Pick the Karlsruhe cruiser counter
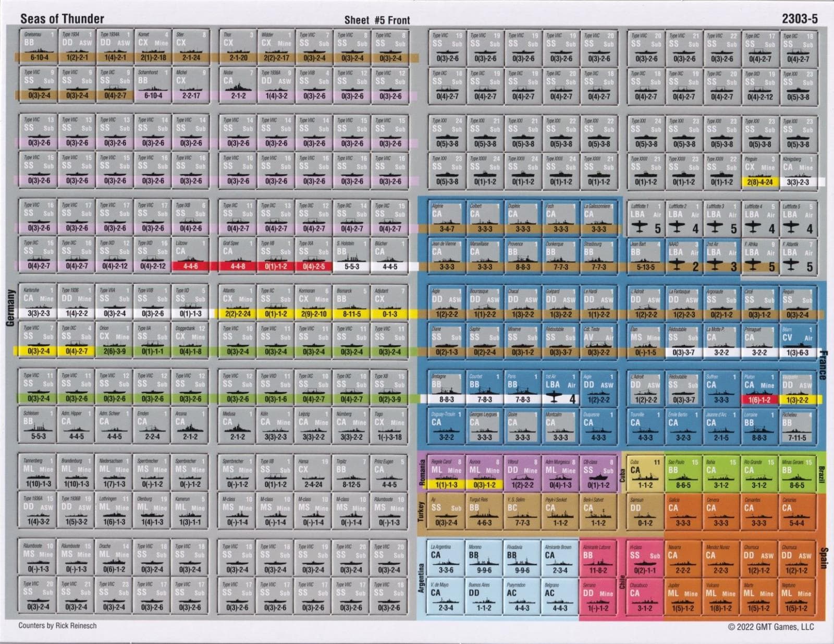The width and height of the screenshot is (834, 644). pos(39,303)
